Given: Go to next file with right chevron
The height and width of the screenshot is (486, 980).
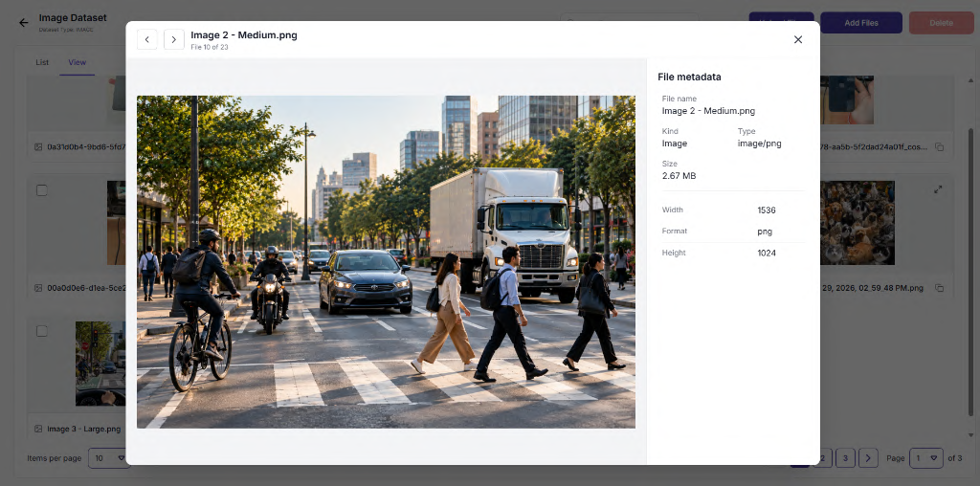Looking at the screenshot, I should pyautogui.click(x=174, y=39).
